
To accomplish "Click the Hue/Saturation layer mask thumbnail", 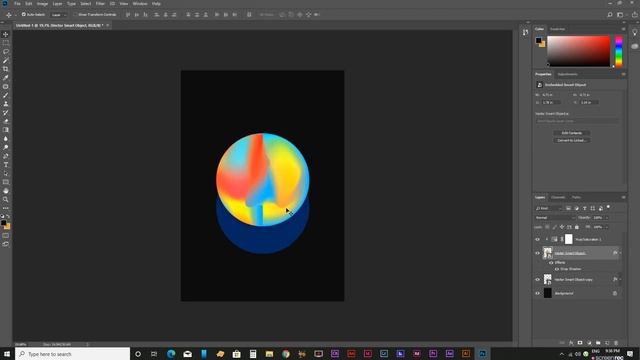I will coord(569,240).
